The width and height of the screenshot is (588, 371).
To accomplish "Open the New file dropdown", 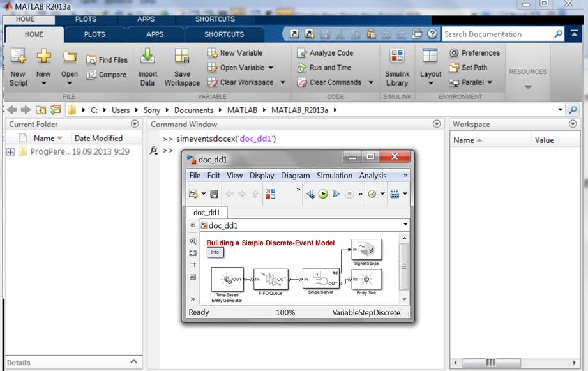I will coord(43,83).
